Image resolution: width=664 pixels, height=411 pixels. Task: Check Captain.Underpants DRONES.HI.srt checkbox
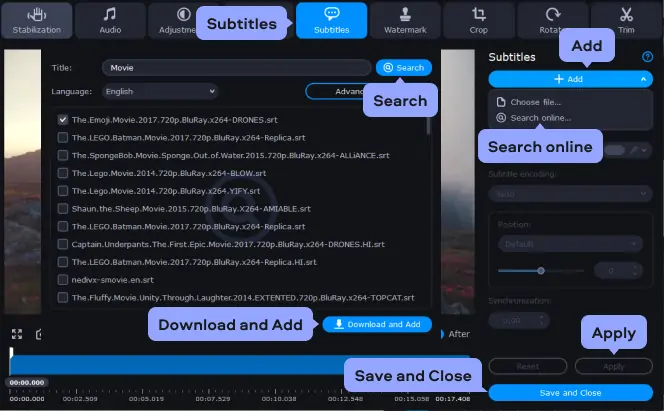(x=63, y=244)
